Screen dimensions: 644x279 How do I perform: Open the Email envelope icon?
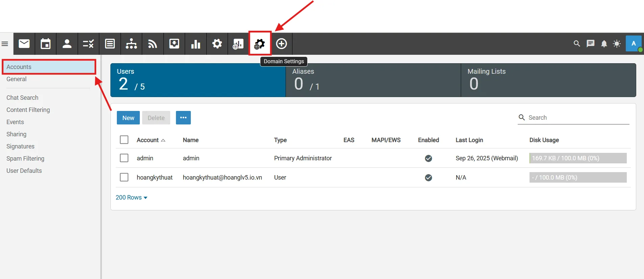point(24,44)
